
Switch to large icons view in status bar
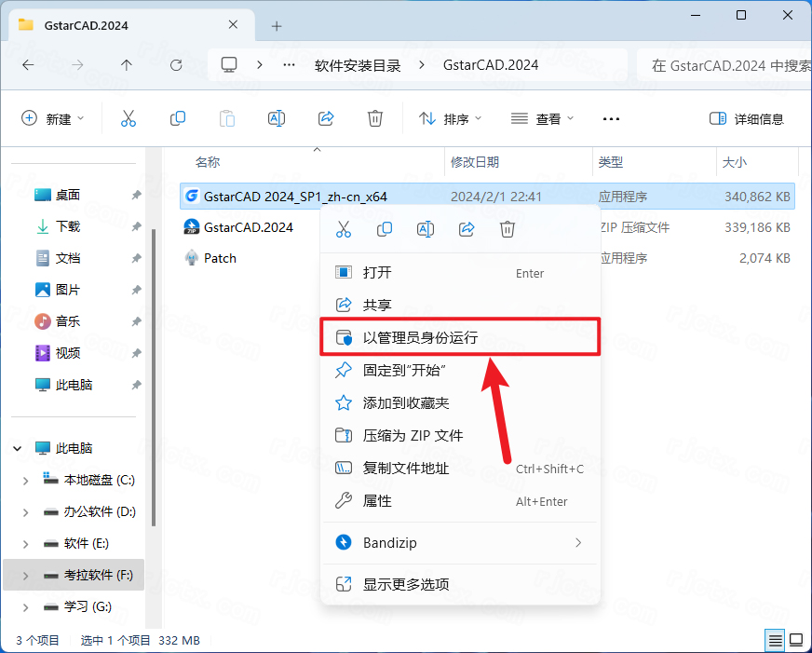point(796,640)
